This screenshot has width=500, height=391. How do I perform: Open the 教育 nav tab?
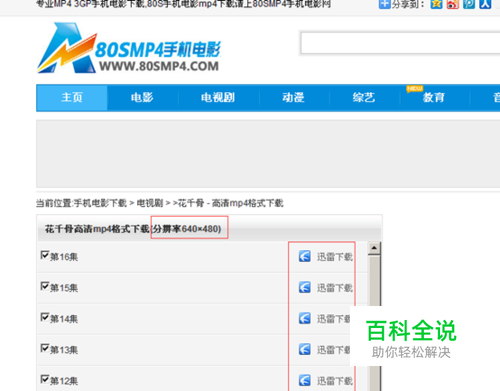pos(434,97)
